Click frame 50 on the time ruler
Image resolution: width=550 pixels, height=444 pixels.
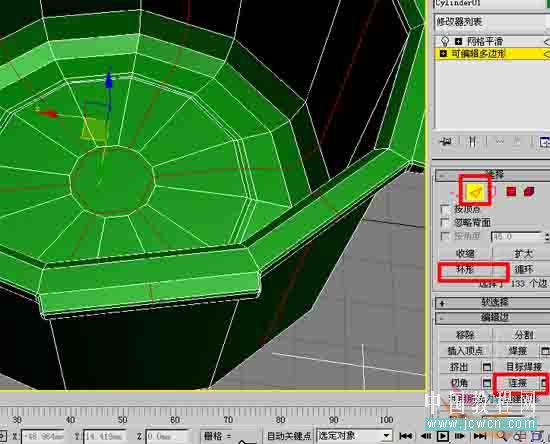coord(122,420)
